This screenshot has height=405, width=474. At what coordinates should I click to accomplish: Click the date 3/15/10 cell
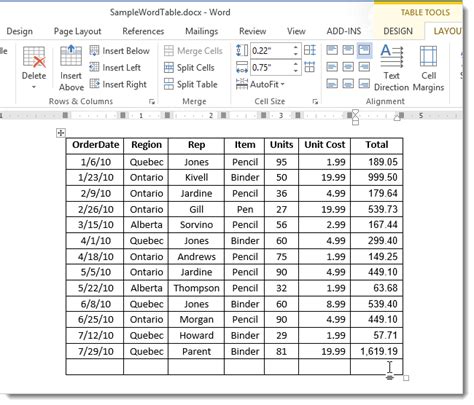tap(95, 225)
